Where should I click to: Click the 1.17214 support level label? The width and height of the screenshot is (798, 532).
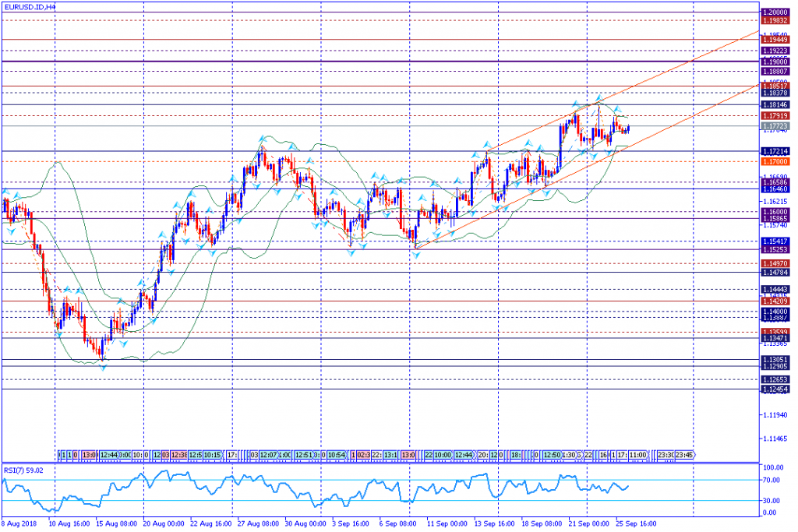(x=775, y=151)
